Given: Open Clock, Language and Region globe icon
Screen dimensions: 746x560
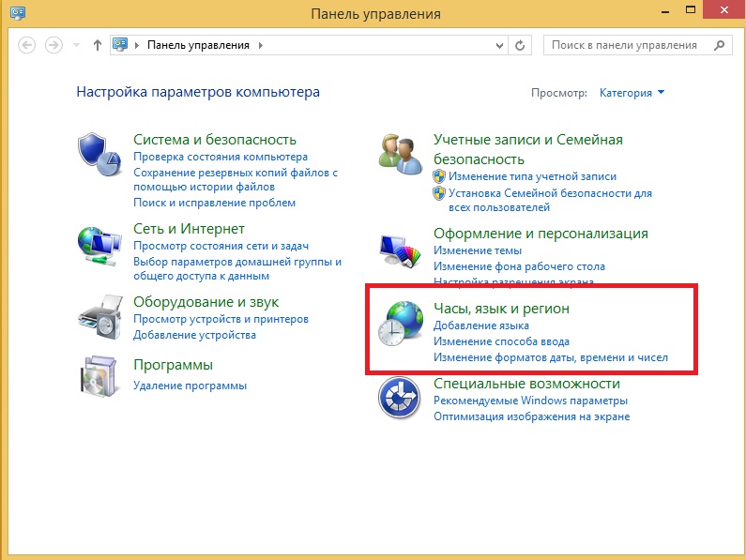Looking at the screenshot, I should 401,323.
